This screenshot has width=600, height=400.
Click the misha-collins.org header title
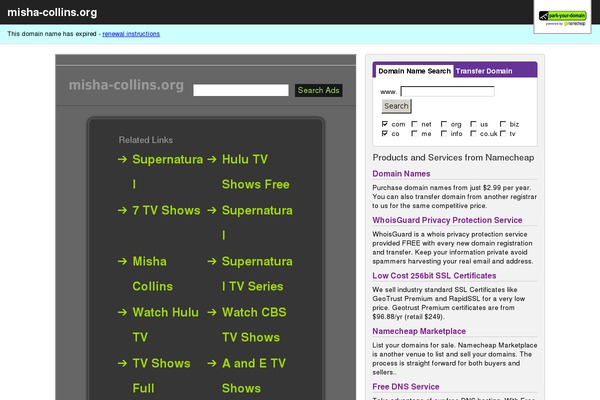click(52, 12)
